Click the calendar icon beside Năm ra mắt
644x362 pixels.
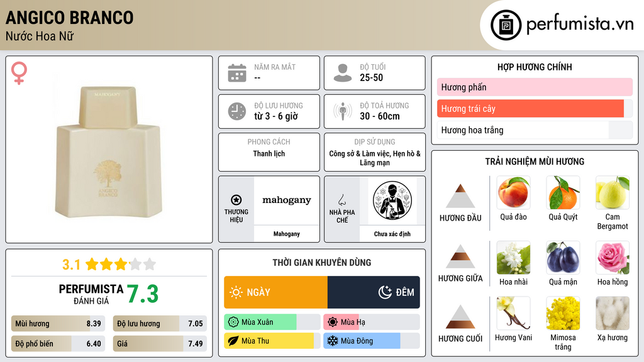237,73
